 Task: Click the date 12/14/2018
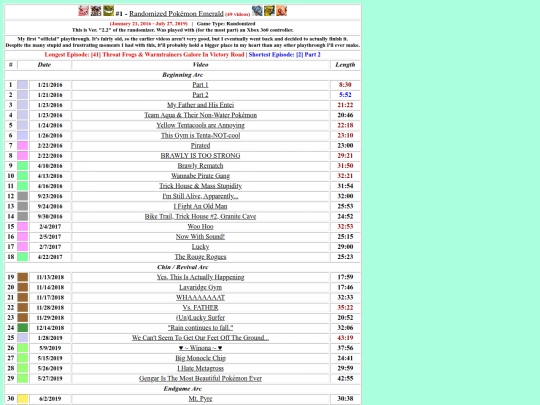click(50, 328)
